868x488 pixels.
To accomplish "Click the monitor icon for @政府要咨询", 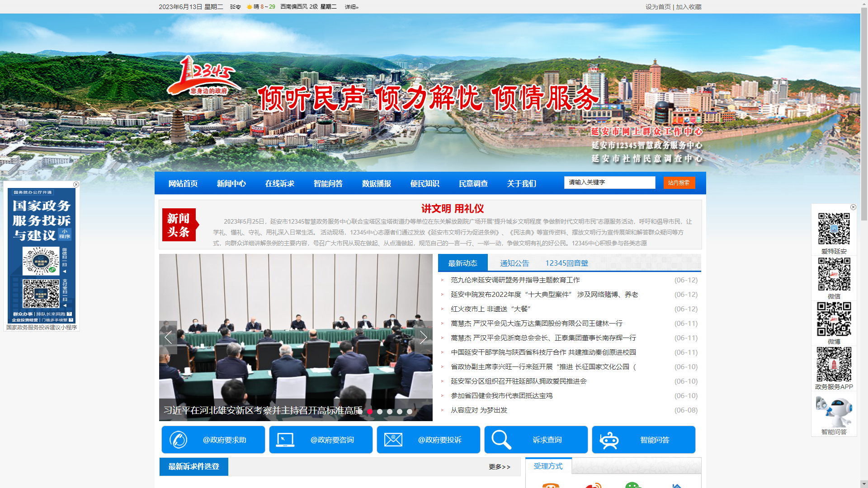I will pos(285,440).
